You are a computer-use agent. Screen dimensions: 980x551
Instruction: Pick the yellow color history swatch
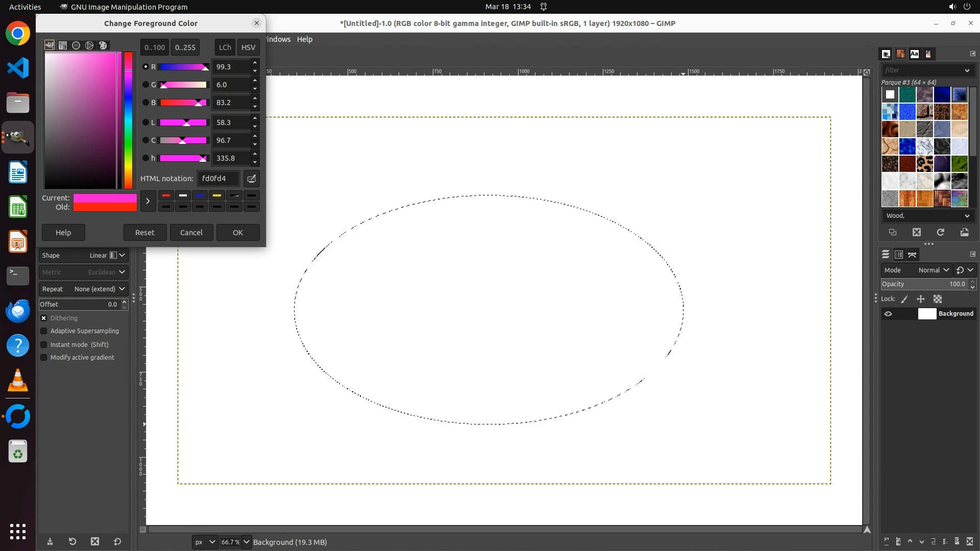pos(217,196)
